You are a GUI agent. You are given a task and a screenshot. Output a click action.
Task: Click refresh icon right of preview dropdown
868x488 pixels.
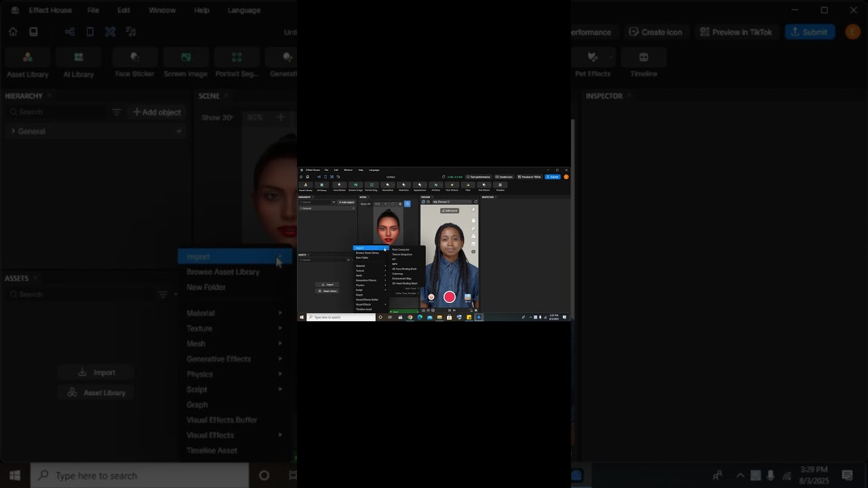point(476,202)
